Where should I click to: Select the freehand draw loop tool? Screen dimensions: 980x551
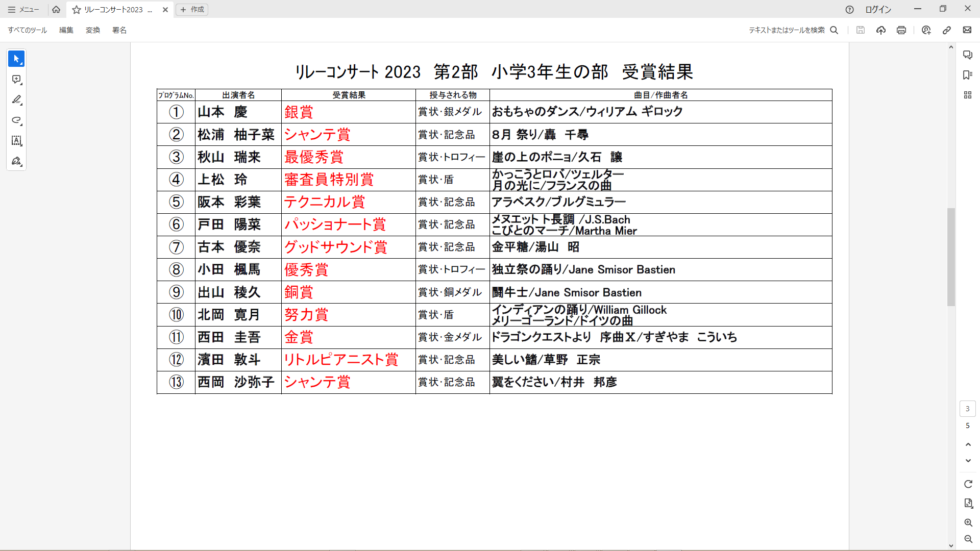16,120
